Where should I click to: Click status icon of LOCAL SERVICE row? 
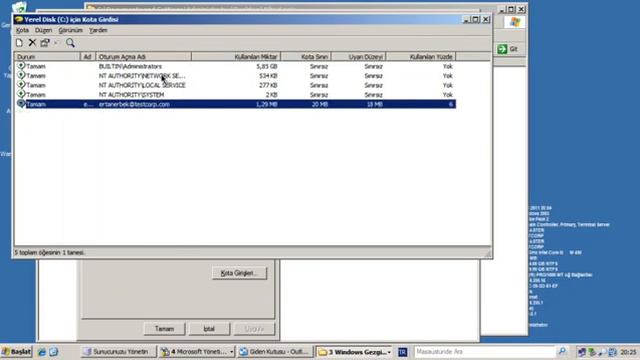[21, 84]
